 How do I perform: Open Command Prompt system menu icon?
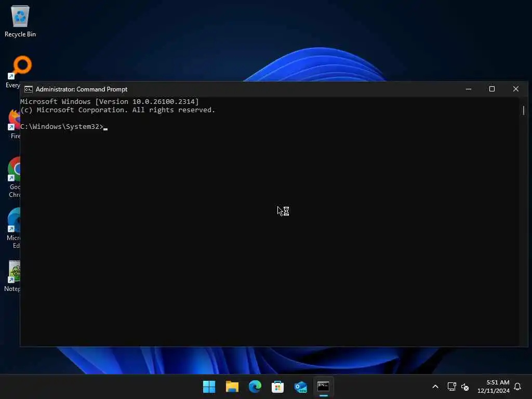pos(29,89)
